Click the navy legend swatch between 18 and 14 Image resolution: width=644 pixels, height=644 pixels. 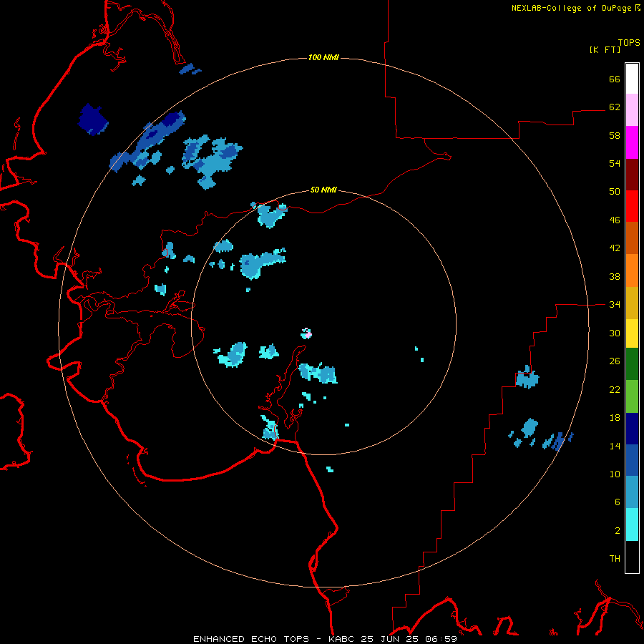(x=632, y=429)
